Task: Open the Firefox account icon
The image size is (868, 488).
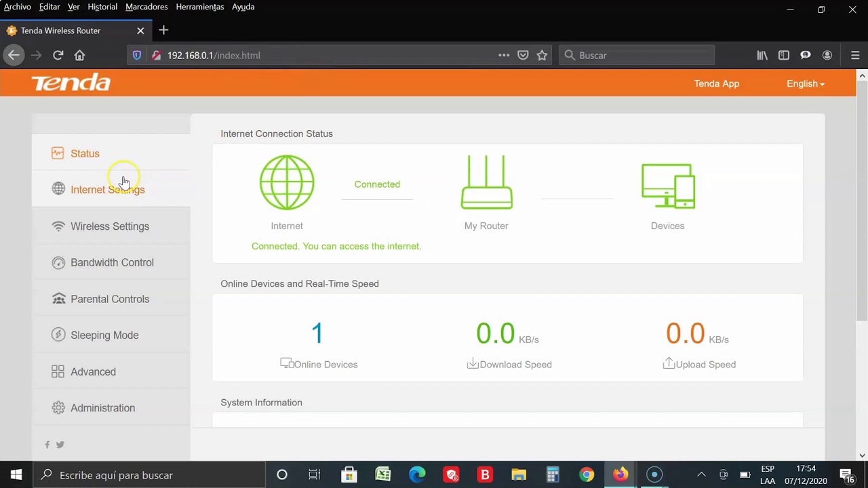Action: (x=827, y=56)
